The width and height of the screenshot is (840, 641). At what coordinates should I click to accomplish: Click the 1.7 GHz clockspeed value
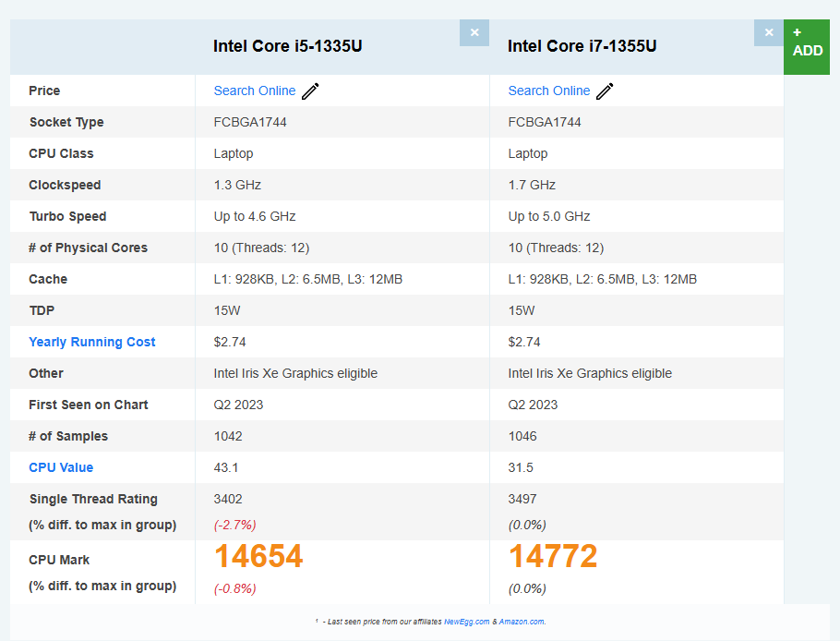532,185
